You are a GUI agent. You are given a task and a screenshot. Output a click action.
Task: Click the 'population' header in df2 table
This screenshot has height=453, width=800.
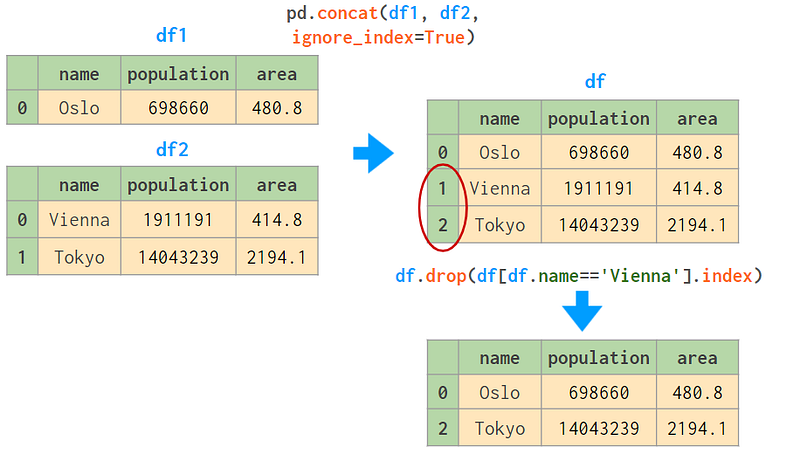tap(178, 184)
